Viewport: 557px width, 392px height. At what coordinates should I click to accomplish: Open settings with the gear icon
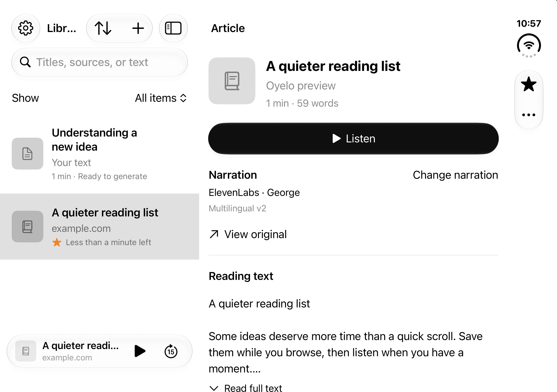pyautogui.click(x=25, y=28)
